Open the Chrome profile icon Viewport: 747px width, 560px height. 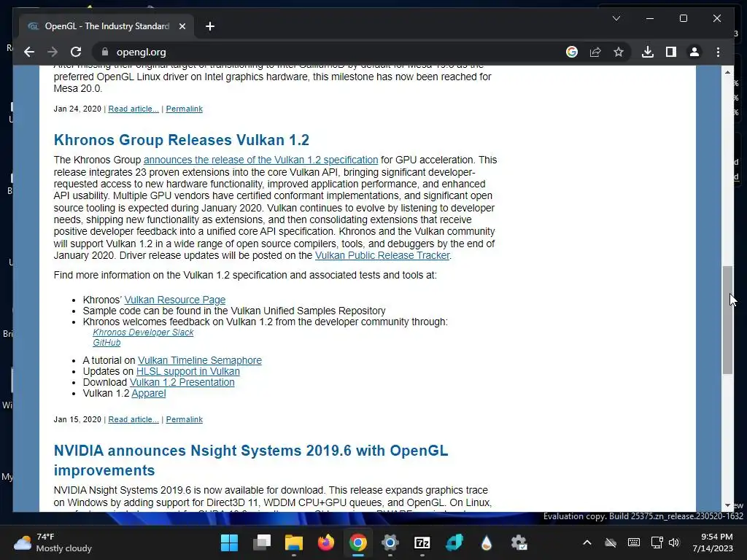[694, 52]
